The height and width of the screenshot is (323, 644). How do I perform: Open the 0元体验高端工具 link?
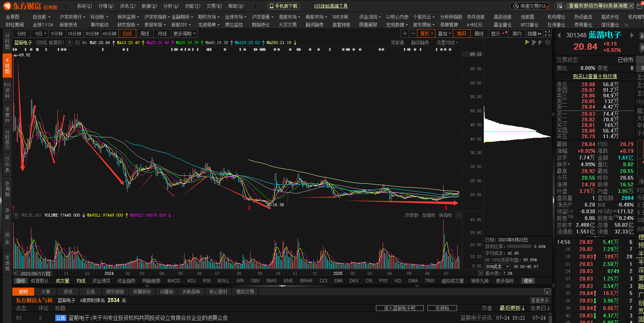point(331,6)
